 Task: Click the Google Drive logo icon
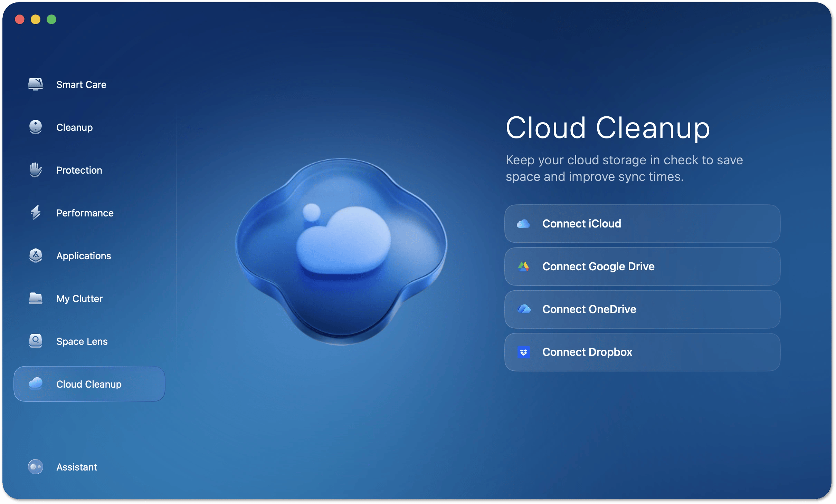(524, 266)
